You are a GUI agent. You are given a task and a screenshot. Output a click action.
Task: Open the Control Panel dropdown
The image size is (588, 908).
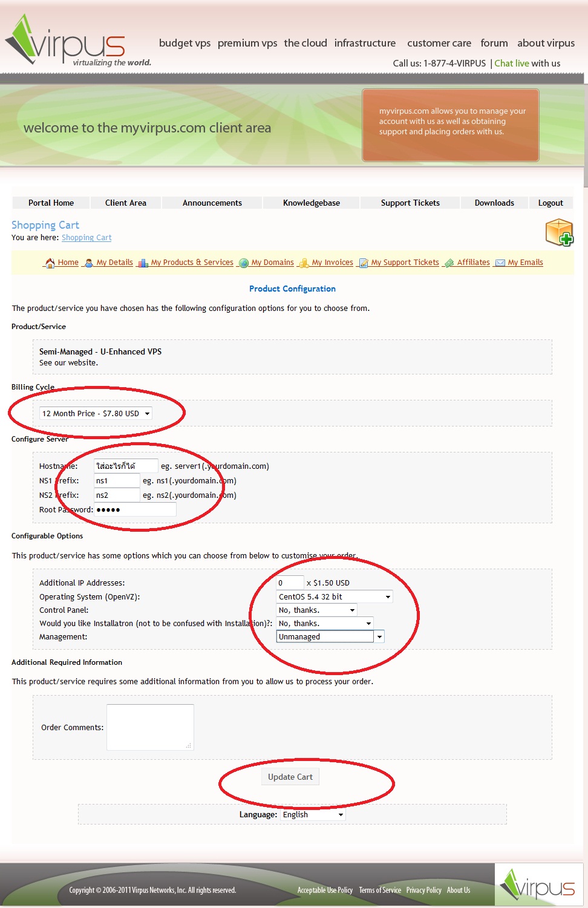click(316, 610)
